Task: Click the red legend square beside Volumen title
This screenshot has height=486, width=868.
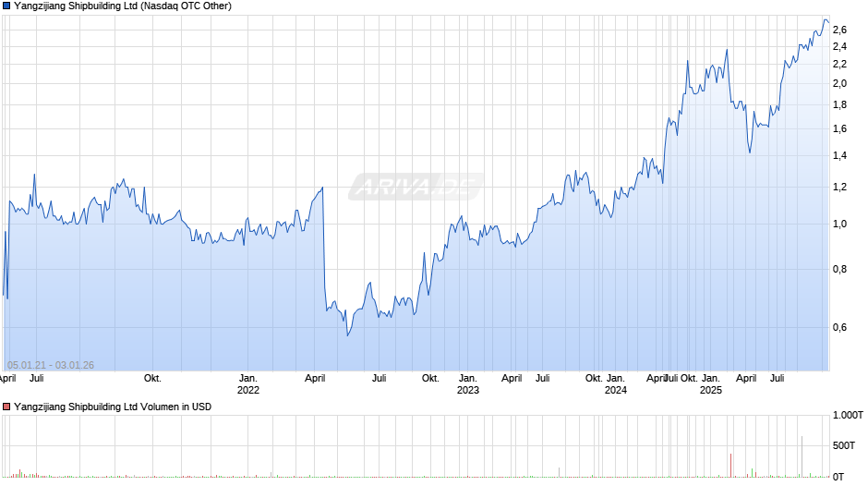Action: coord(6,407)
